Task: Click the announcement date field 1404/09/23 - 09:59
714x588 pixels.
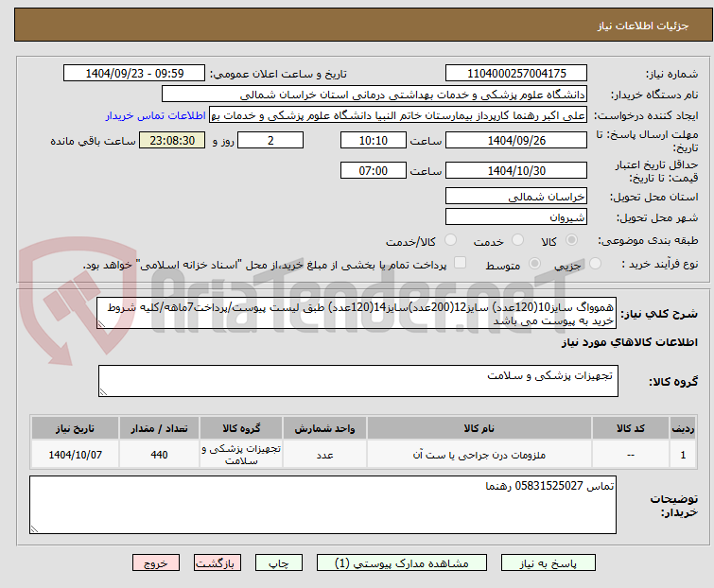Action: click(x=134, y=74)
